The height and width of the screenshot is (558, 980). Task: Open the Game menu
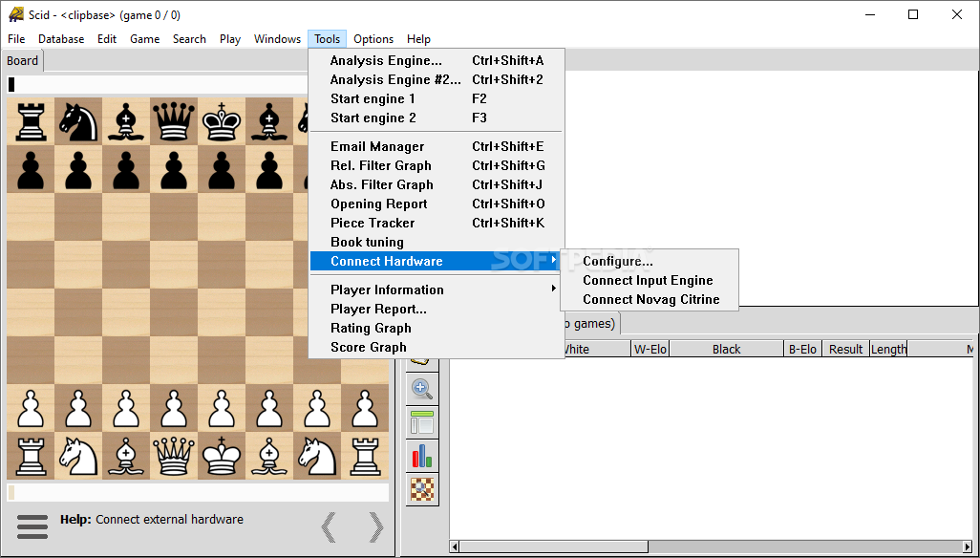[x=145, y=39]
